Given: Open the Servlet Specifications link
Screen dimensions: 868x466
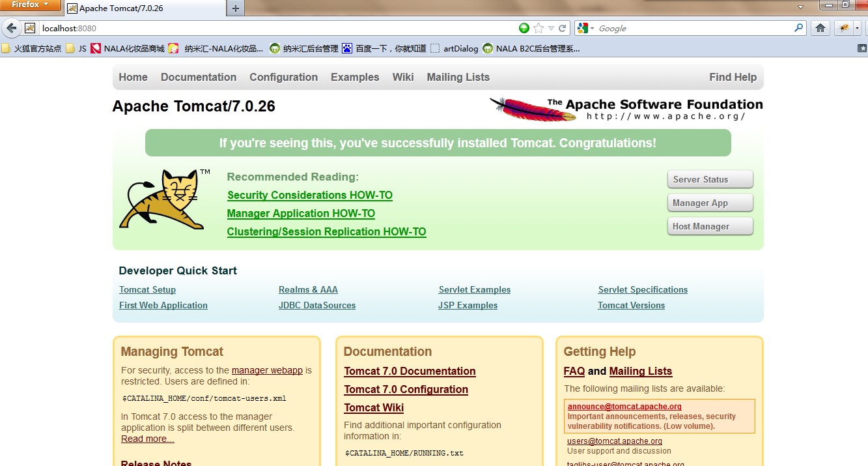Looking at the screenshot, I should [643, 290].
